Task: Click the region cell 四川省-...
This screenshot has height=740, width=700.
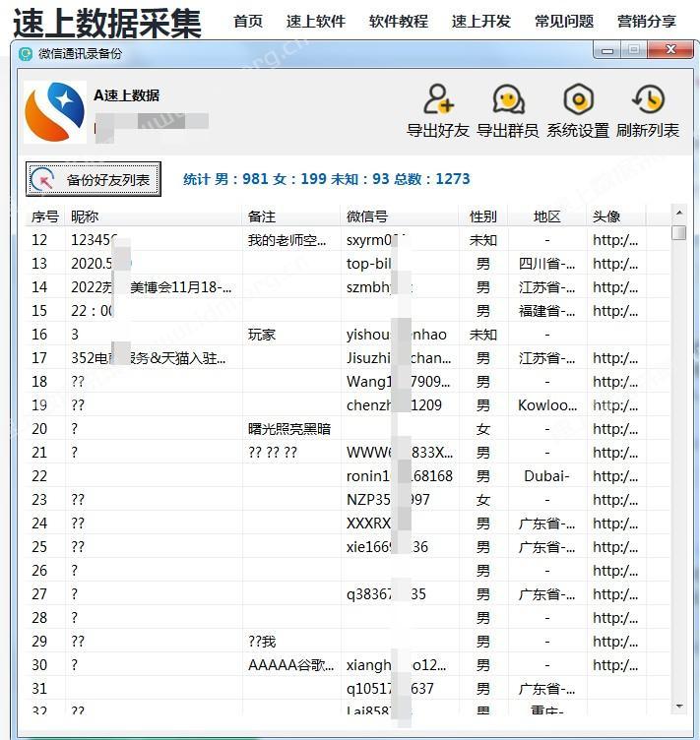Action: [x=546, y=264]
